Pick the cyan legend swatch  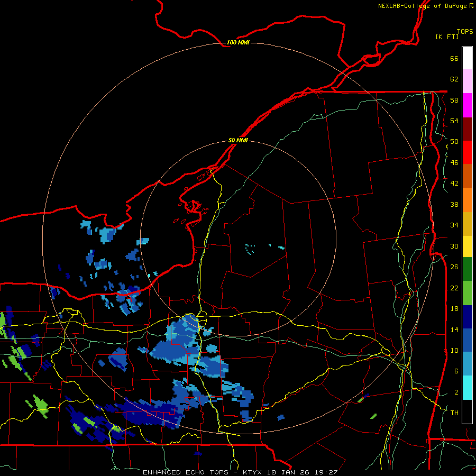pyautogui.click(x=467, y=388)
